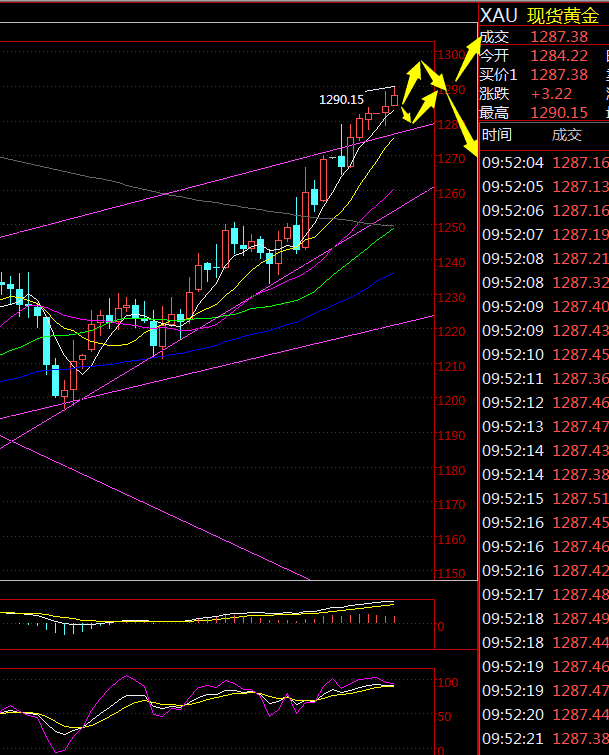Image resolution: width=609 pixels, height=755 pixels.
Task: Click the 今开 label
Action: [494, 56]
